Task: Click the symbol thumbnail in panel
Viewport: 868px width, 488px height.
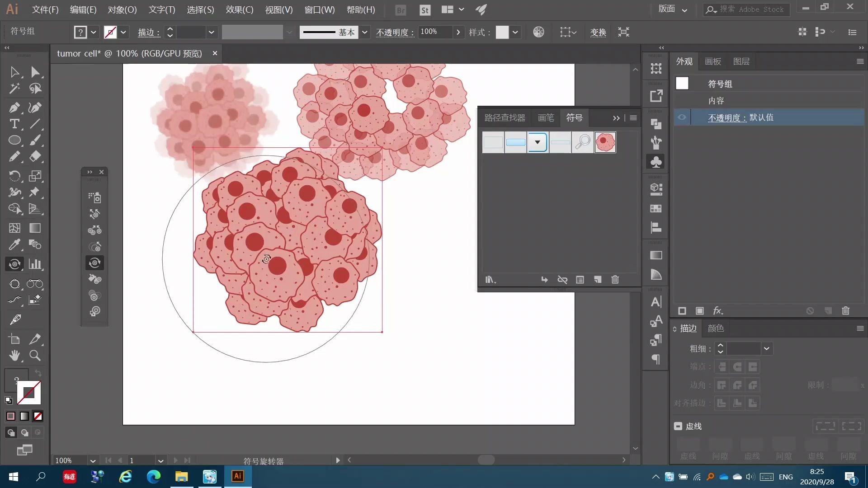Action: (x=606, y=142)
